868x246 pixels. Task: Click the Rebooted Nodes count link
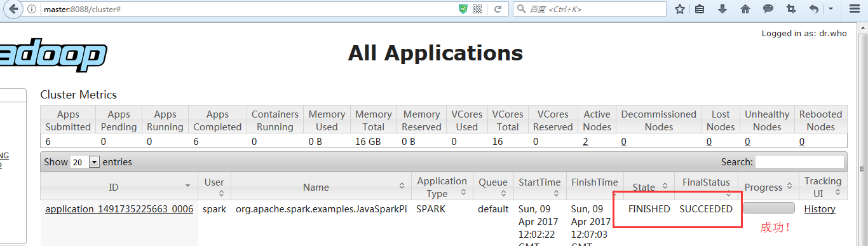pos(802,142)
